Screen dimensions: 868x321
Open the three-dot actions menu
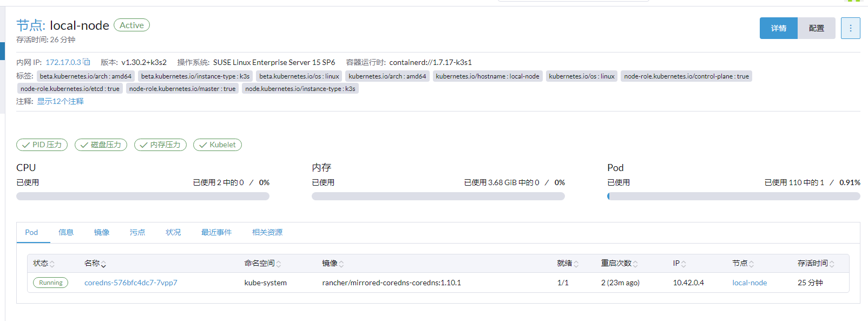coord(850,28)
